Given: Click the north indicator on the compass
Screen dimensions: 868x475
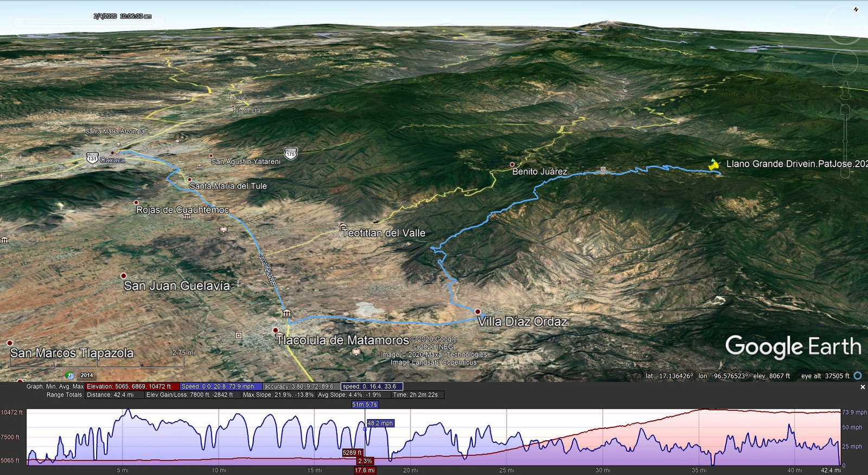Looking at the screenshot, I should pos(856,9).
